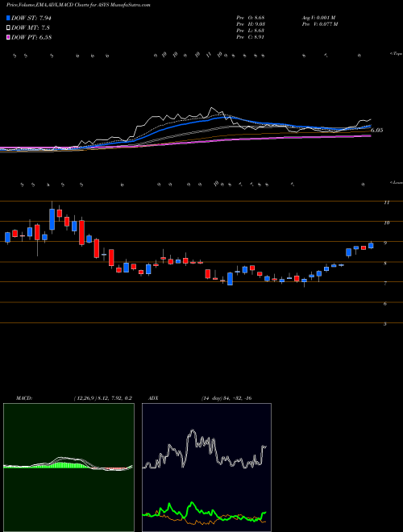Click the Lows label at the right edge
This screenshot has height=532, width=403.
(396, 182)
